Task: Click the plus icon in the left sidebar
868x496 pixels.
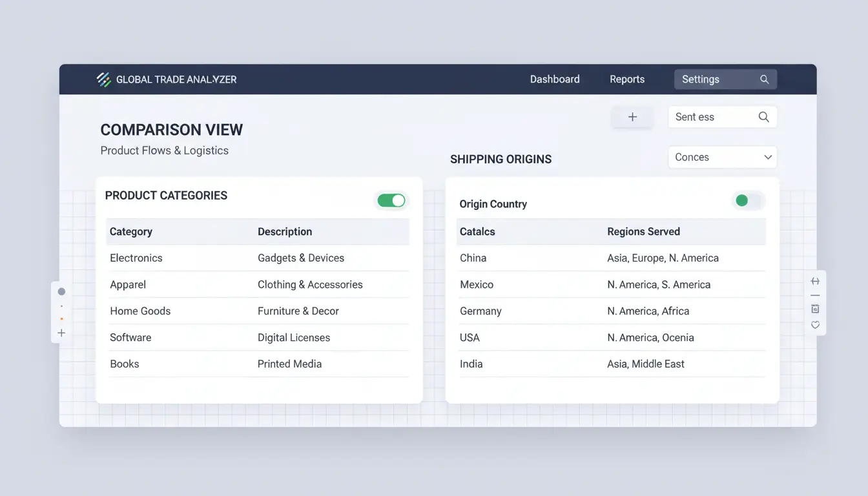Action: [61, 333]
